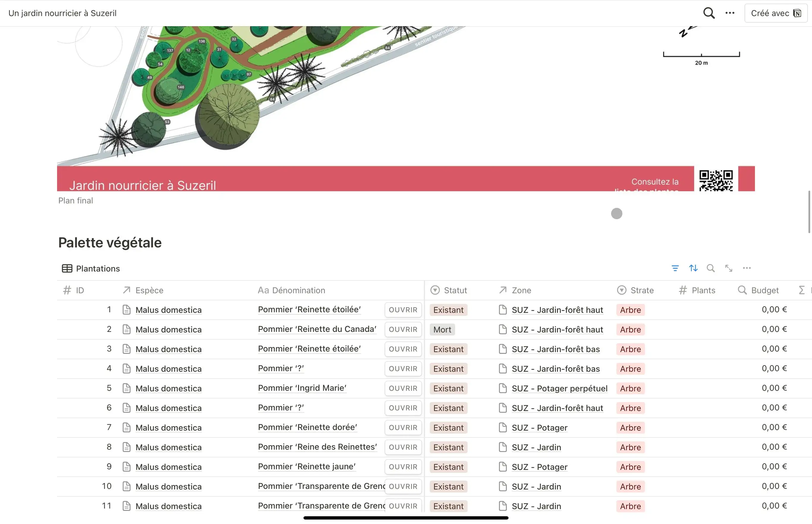Screen dimensions: 812x524
Task: Open Pommier 'Reinette étoilée' in row 3
Action: point(309,349)
